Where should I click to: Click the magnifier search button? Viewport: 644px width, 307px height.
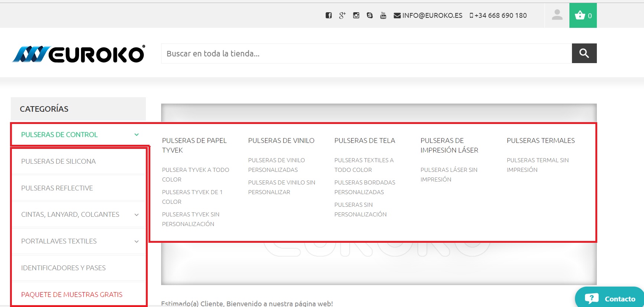coord(584,53)
